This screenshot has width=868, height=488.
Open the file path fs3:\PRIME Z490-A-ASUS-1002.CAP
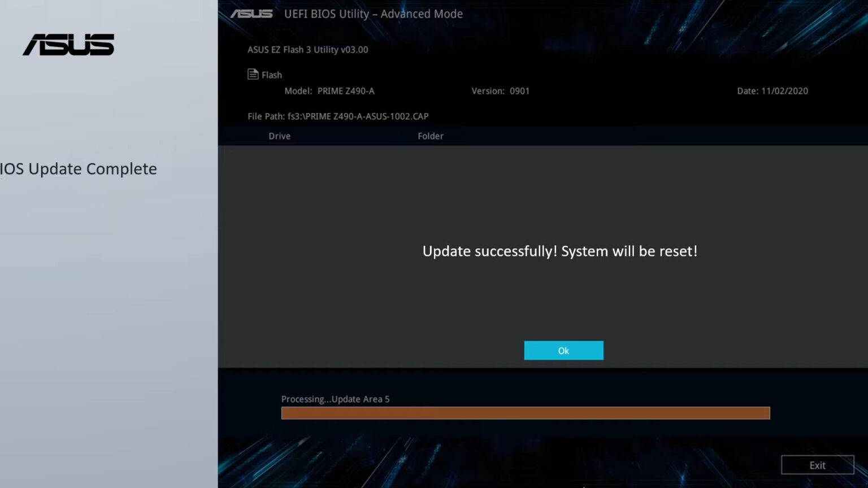pos(338,116)
